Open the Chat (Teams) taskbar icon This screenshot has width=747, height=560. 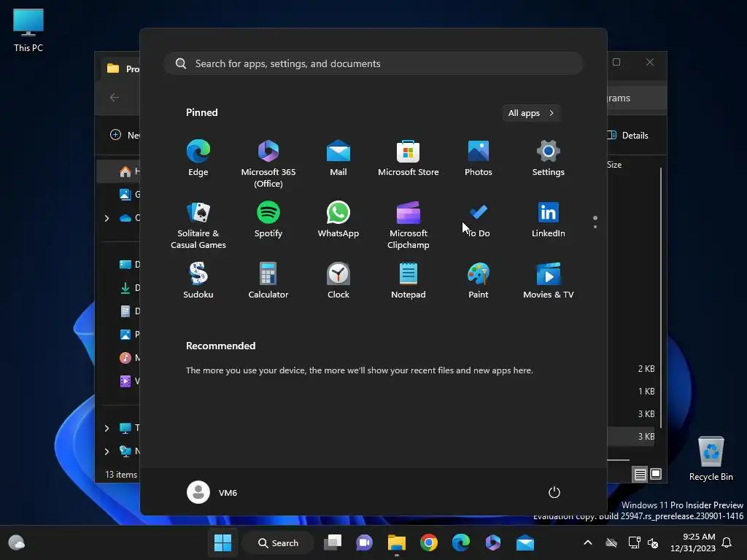365,542
